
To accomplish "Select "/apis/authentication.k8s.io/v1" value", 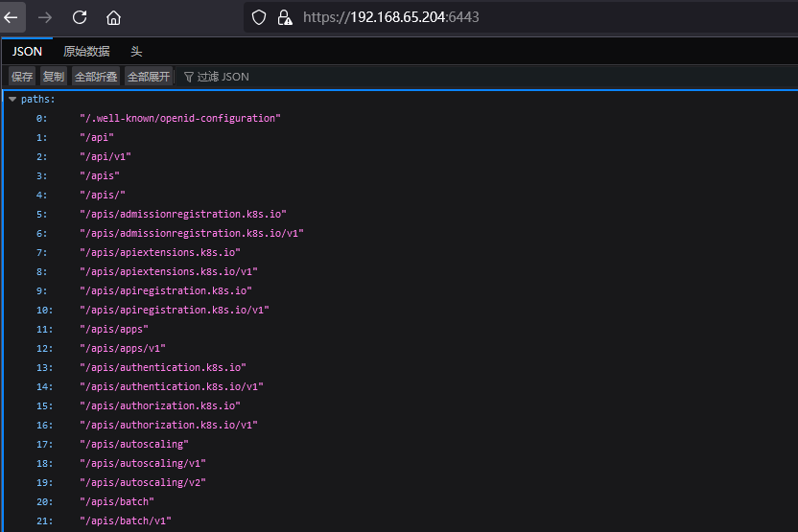I will [172, 386].
